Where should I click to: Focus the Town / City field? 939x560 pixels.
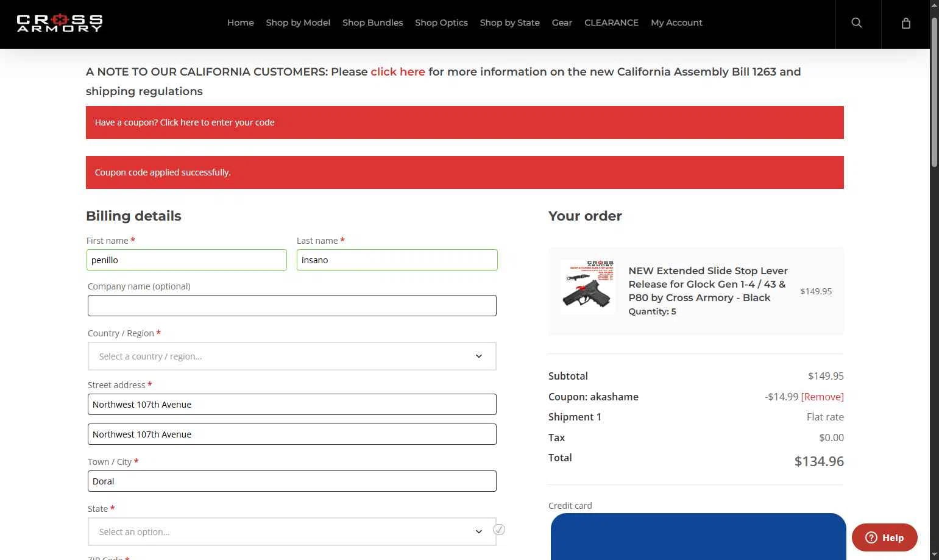point(292,481)
